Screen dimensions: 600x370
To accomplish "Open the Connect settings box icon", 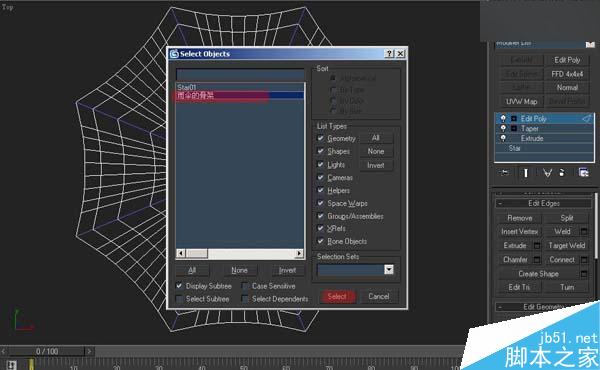I will click(584, 259).
